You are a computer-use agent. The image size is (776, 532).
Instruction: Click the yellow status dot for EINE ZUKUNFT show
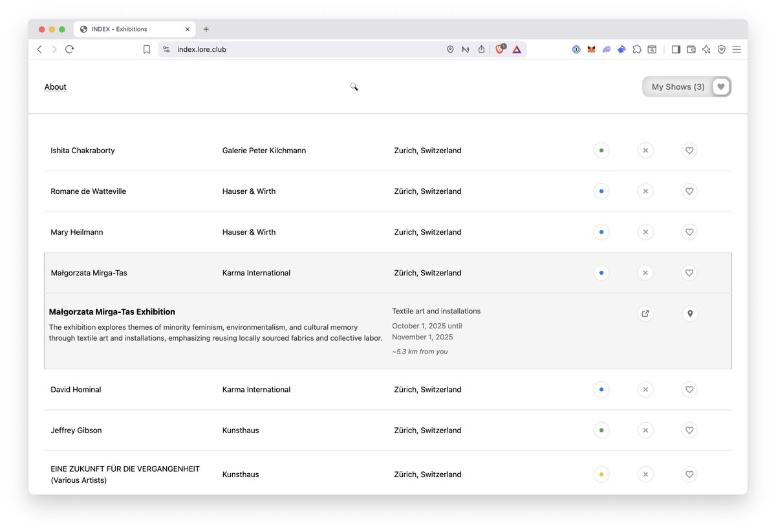(601, 474)
